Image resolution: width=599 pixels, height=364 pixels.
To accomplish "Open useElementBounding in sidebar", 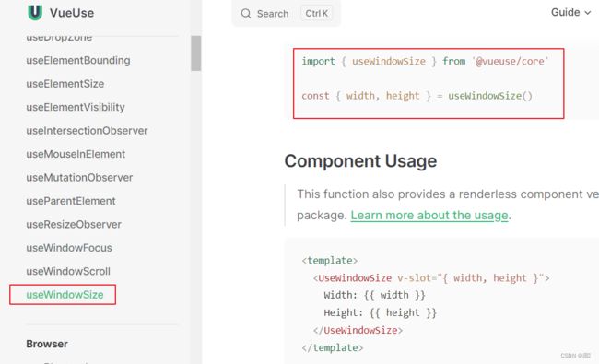I will (x=78, y=60).
